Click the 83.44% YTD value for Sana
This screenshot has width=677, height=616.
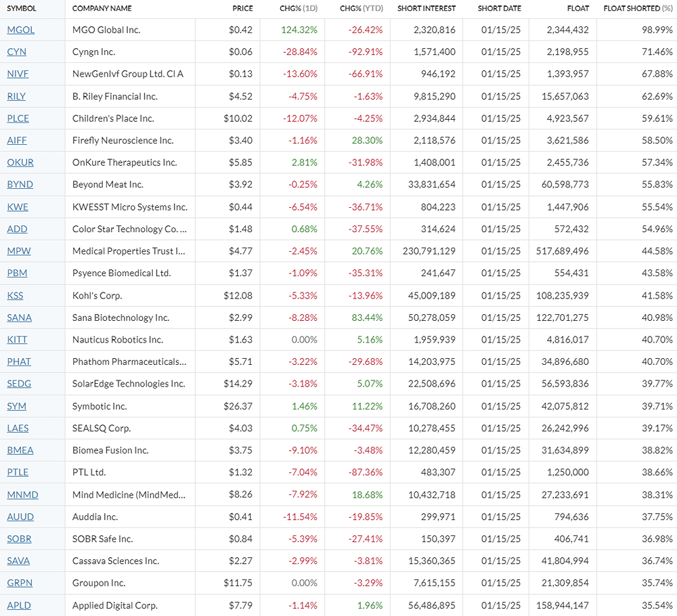(367, 317)
